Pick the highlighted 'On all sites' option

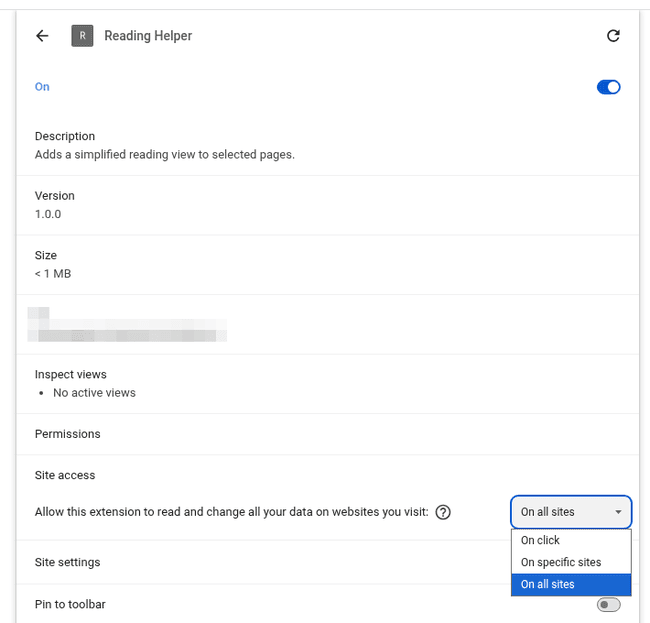point(571,584)
